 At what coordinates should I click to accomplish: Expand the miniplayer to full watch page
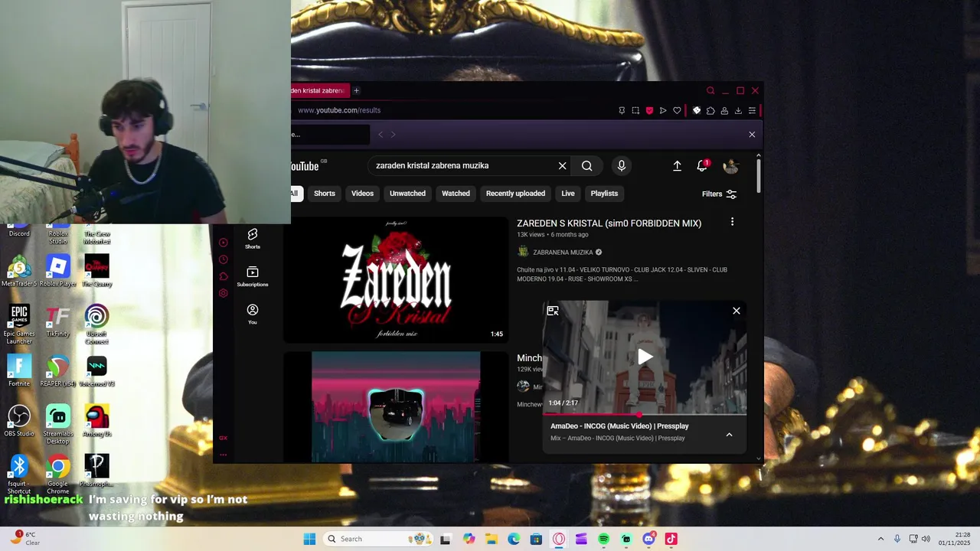[x=553, y=311]
